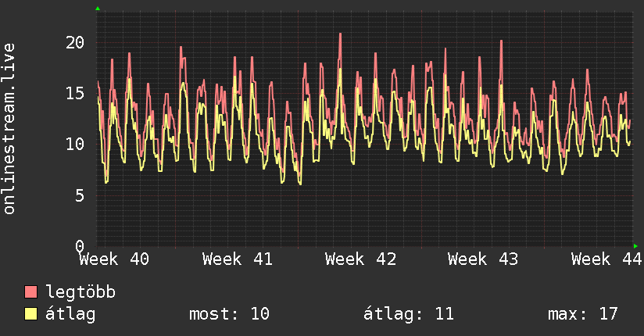644x336 pixels.
Task: Click the yellow átlag legend swatch
Action: point(30,313)
